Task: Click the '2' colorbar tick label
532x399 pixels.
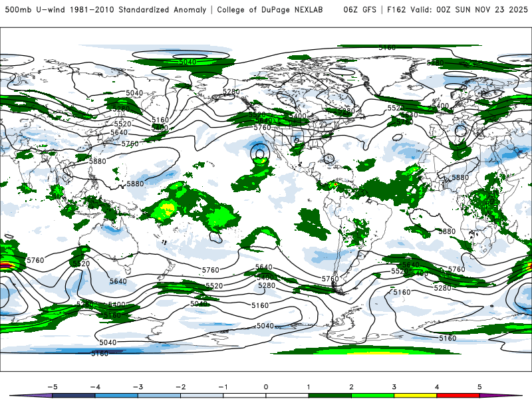Action: pos(352,387)
